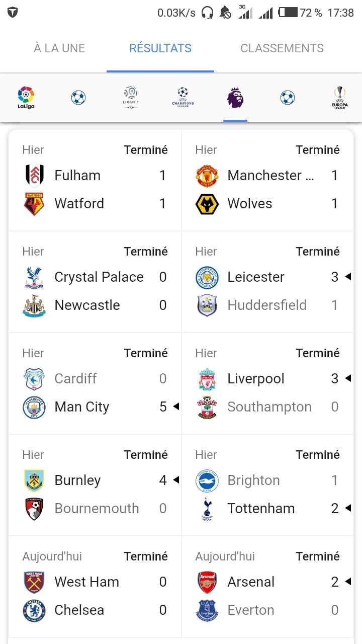The image size is (362, 644).
Task: Open the Liverpool vs Southampton result
Action: tap(267, 383)
